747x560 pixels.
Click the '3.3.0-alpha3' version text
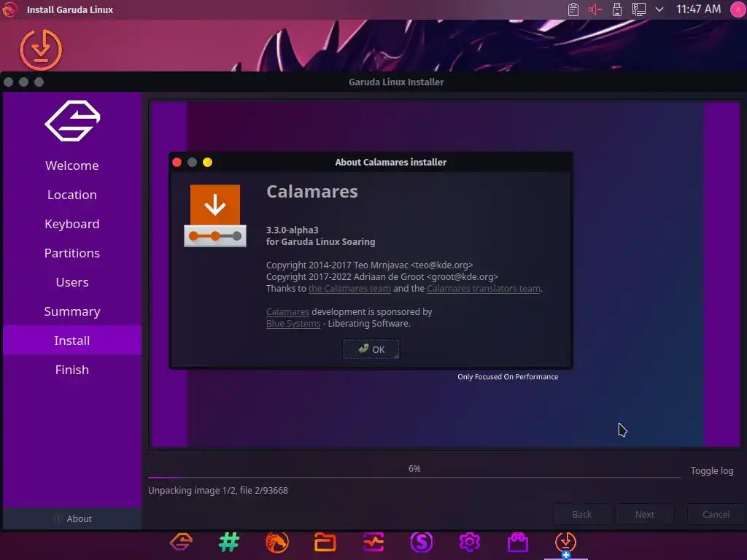[x=292, y=230]
